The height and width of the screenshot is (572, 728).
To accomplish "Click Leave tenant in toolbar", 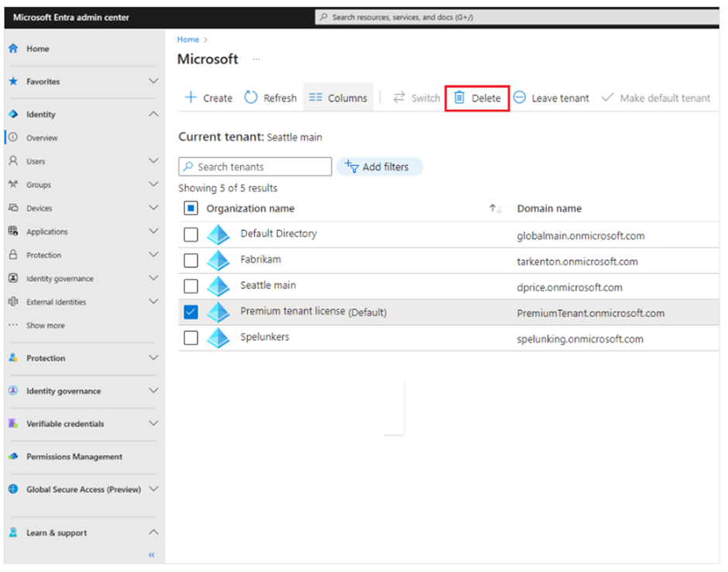I will pos(551,98).
